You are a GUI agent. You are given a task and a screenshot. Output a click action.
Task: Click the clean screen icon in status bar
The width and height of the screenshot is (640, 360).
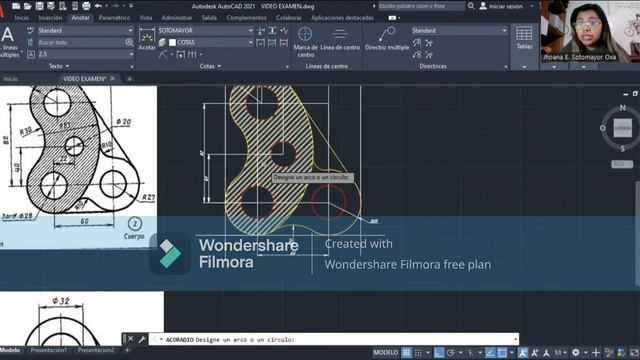click(x=635, y=352)
